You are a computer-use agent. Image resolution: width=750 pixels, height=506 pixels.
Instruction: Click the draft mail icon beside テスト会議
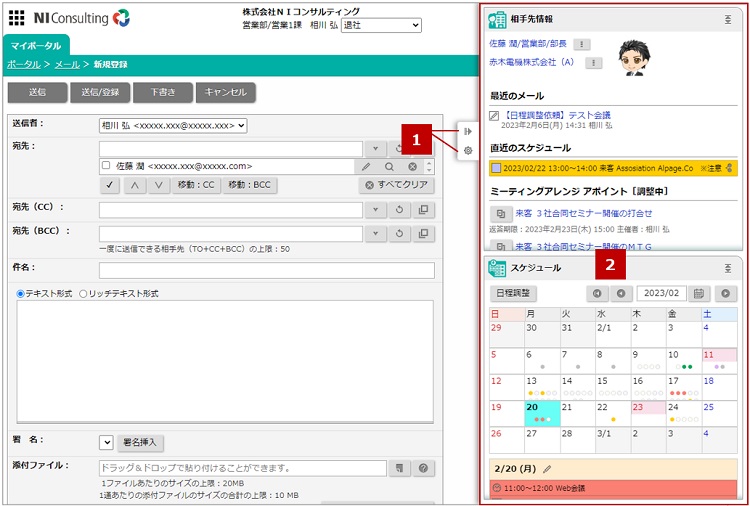(495, 116)
